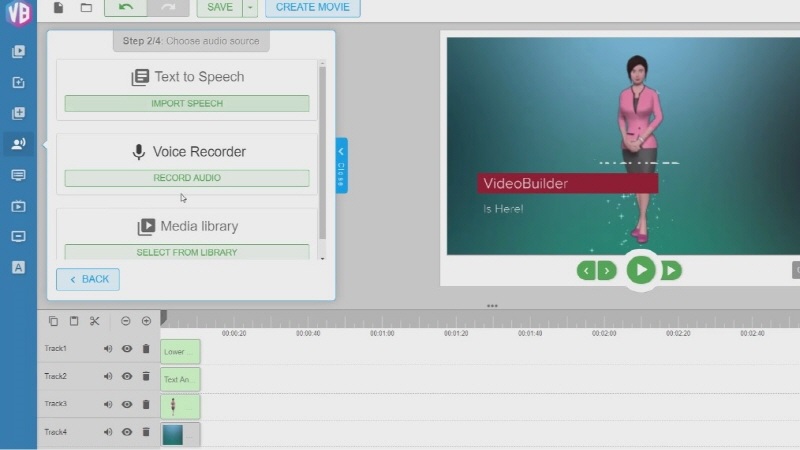Mute Track4 audio
800x450 pixels.
click(108, 432)
